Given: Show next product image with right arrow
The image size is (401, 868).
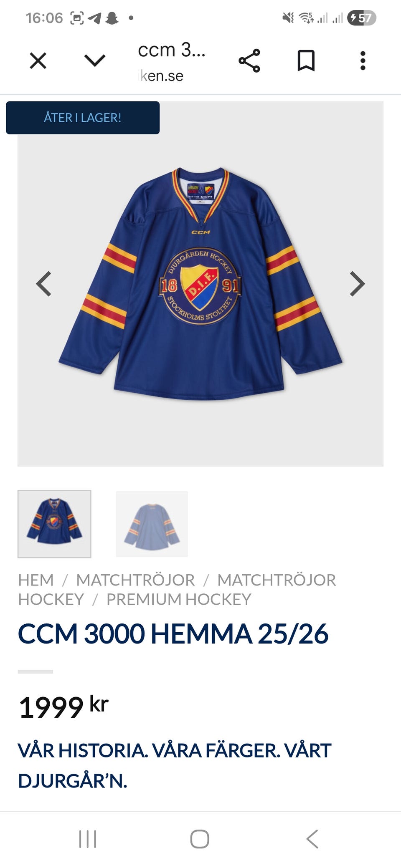Looking at the screenshot, I should [357, 284].
